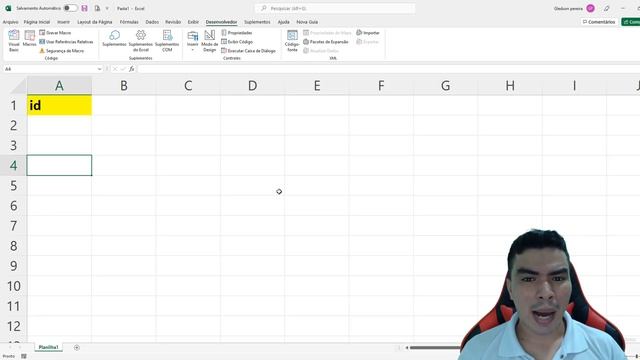Click the user account avatar
The image size is (640, 360).
click(590, 8)
